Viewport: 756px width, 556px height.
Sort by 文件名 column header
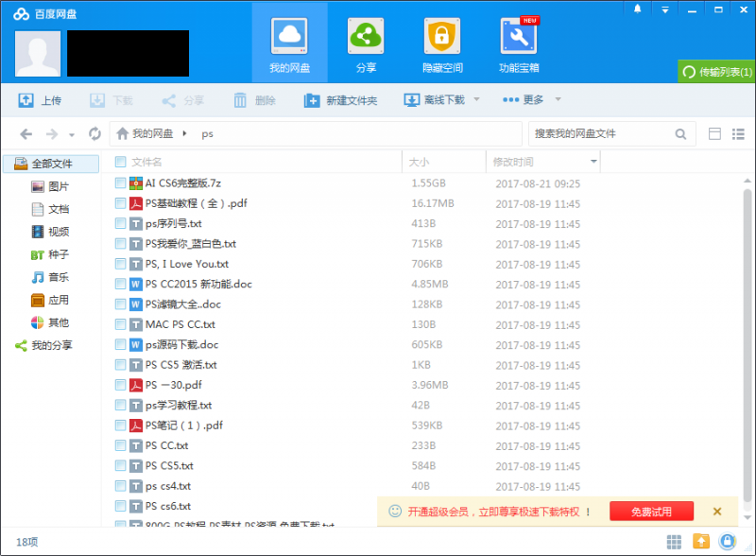click(146, 162)
